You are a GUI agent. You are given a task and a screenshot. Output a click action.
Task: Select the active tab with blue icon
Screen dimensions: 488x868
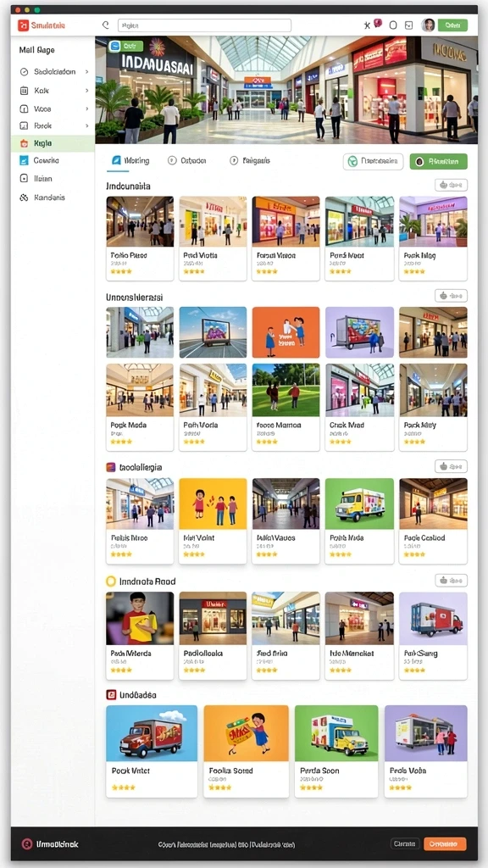tap(130, 160)
